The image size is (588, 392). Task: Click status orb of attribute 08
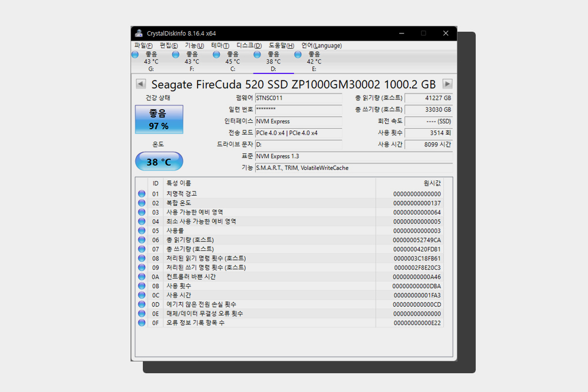click(x=142, y=258)
